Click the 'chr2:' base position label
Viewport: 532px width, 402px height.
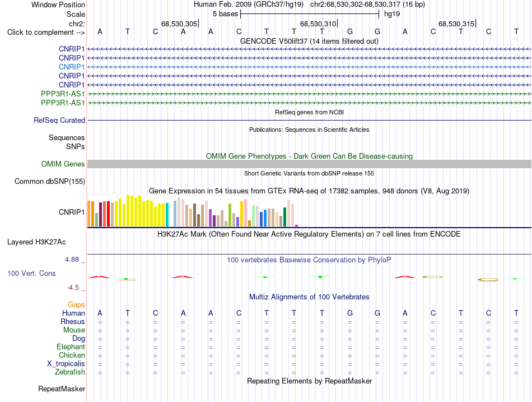point(77,24)
